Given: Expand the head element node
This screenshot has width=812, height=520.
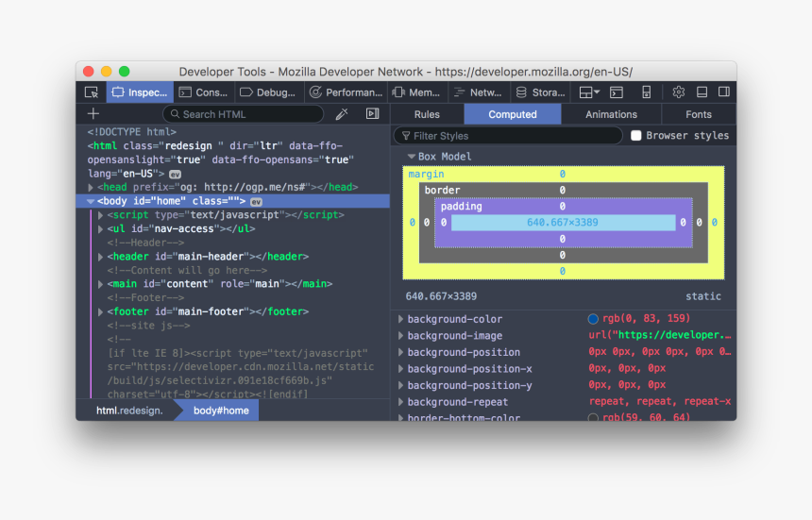Looking at the screenshot, I should 91,187.
